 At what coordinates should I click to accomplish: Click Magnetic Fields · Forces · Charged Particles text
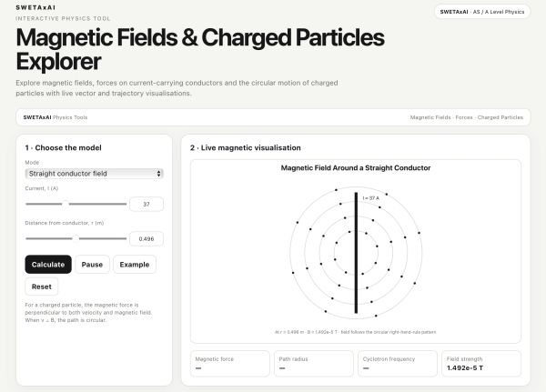467,117
